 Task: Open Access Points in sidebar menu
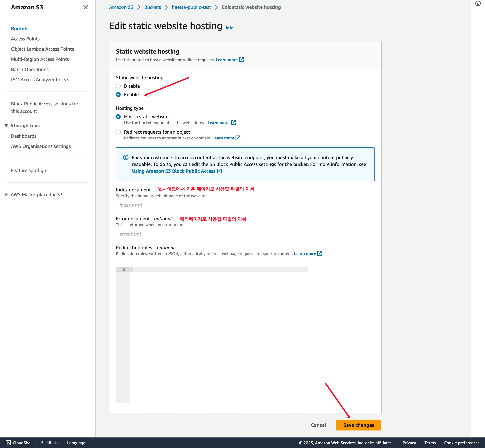[25, 39]
